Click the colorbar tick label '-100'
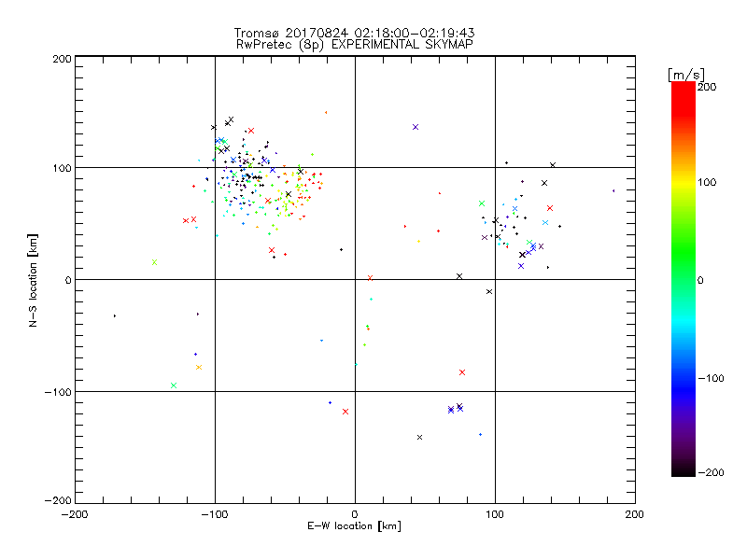The width and height of the screenshot is (747, 560). pyautogui.click(x=711, y=378)
